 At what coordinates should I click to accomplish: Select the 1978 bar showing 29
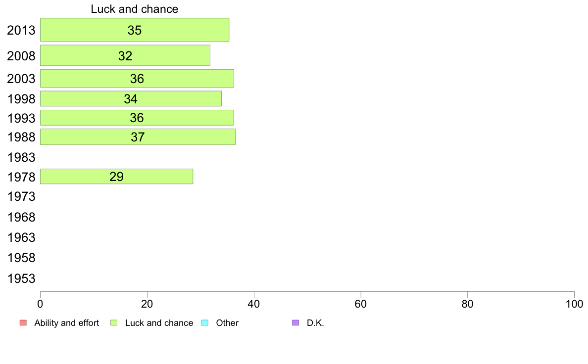coord(117,176)
